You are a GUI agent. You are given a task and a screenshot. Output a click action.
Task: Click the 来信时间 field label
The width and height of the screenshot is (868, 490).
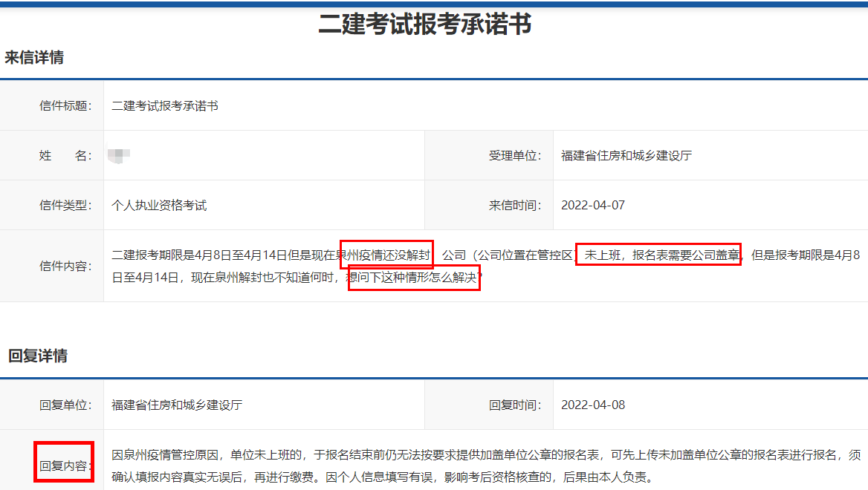pos(515,205)
